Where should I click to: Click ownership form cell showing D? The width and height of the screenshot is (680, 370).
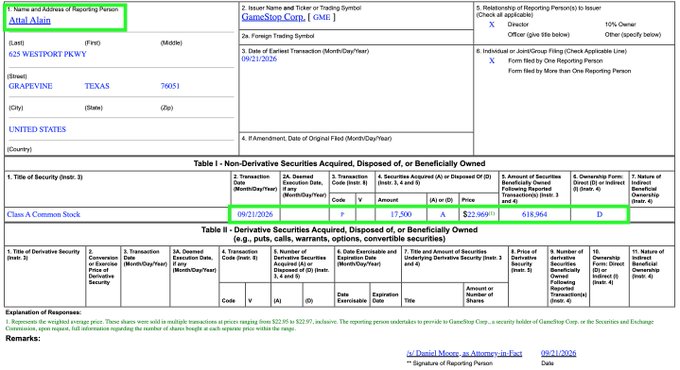pyautogui.click(x=599, y=214)
